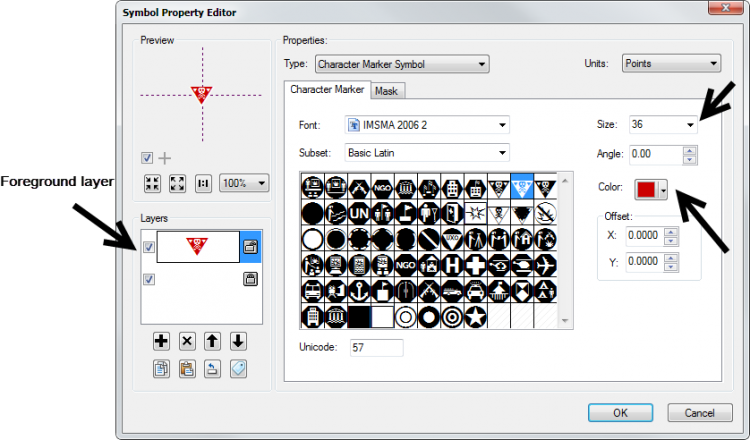This screenshot has height=440, width=750.
Task: Move layer up with the up arrow button
Action: pyautogui.click(x=212, y=340)
